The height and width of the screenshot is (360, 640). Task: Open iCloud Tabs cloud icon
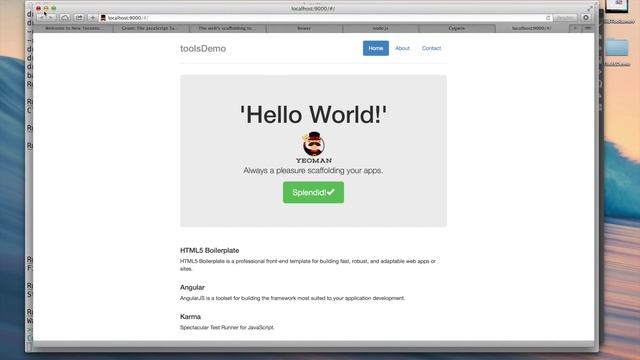click(65, 18)
